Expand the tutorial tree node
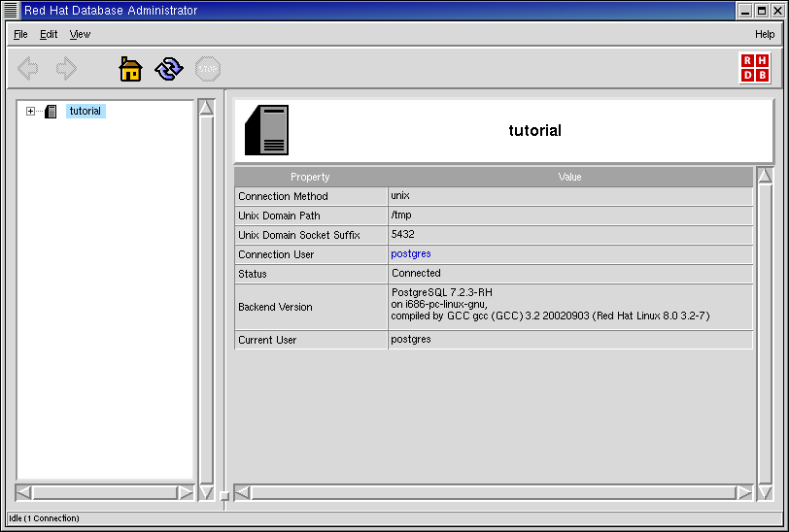Screen dimensions: 789x532 (x=30, y=111)
